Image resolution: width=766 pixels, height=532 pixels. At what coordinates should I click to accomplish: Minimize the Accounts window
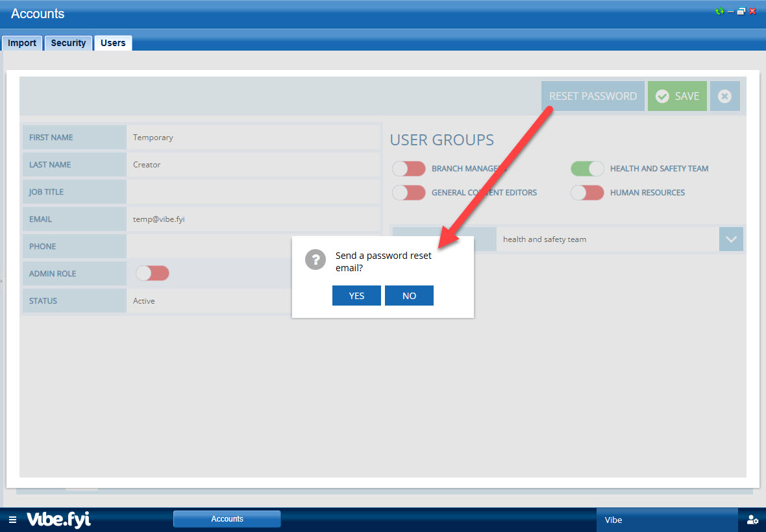coord(731,12)
